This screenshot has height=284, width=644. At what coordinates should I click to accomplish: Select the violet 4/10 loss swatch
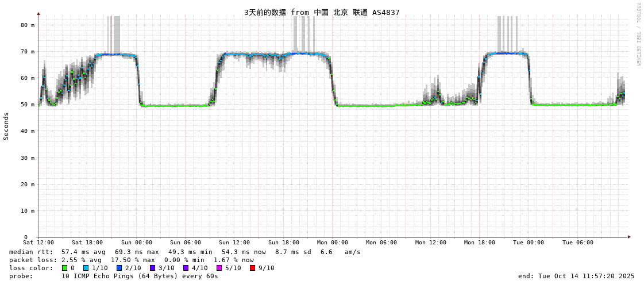(x=186, y=268)
